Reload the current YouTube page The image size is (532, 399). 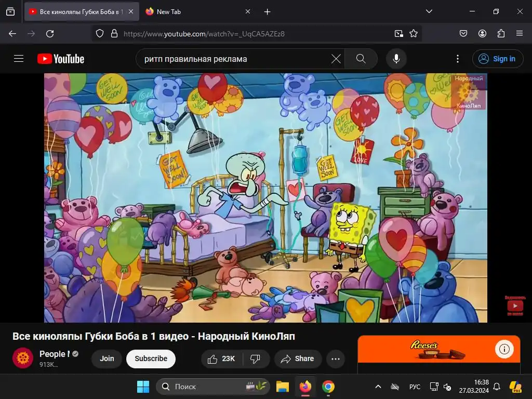point(50,34)
